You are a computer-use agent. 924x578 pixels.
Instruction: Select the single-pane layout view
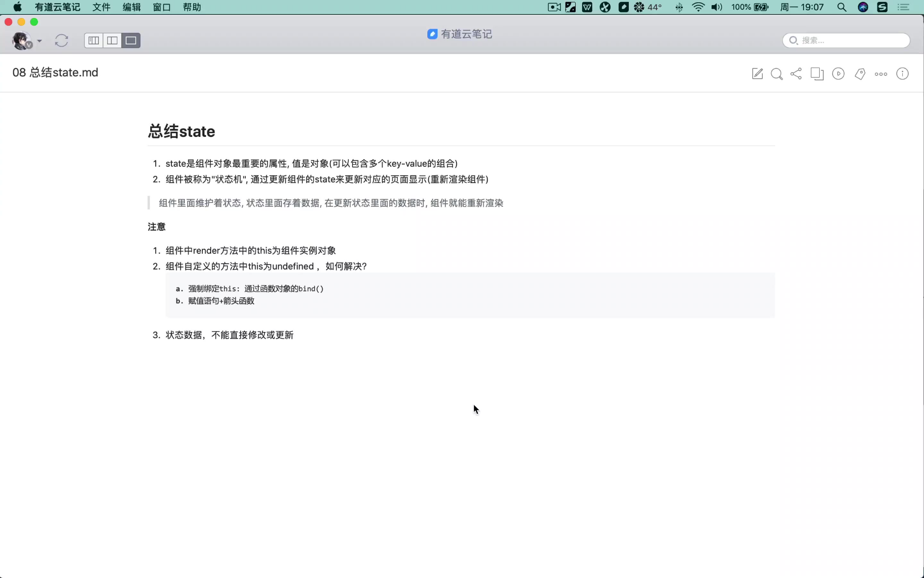(131, 41)
